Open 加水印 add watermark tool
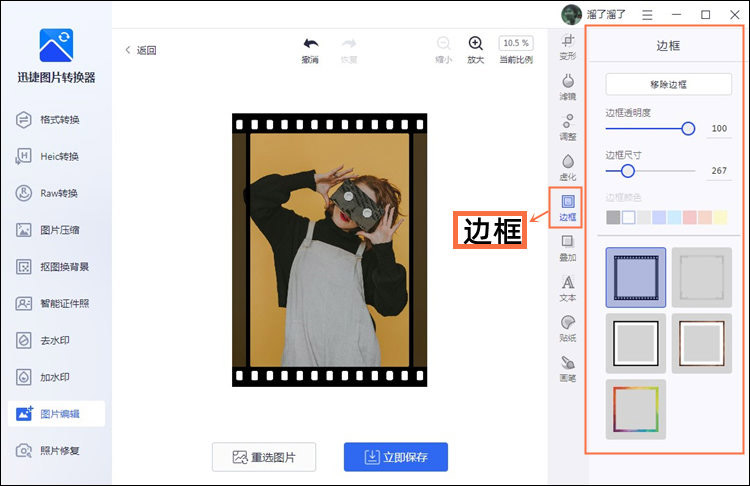 [56, 377]
